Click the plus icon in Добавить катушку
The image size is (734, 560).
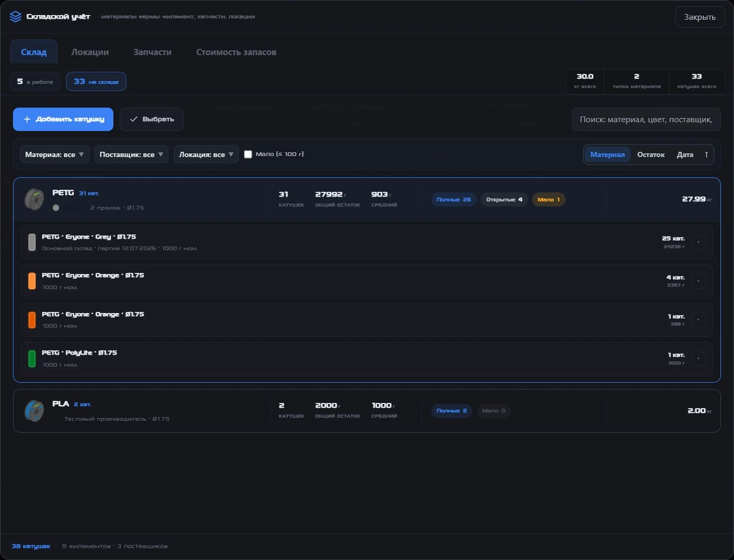coord(27,119)
